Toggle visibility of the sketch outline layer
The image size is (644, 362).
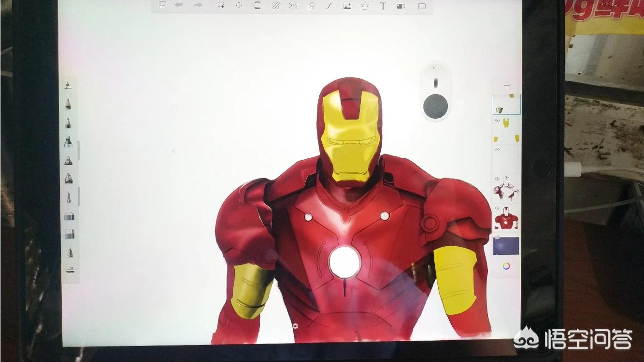tap(497, 179)
